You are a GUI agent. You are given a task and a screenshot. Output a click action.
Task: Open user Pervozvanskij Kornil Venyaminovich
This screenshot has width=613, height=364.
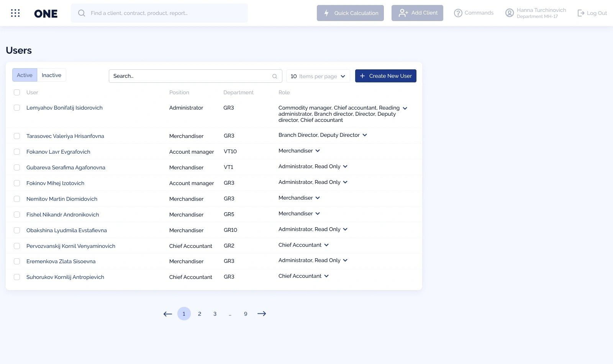point(71,246)
